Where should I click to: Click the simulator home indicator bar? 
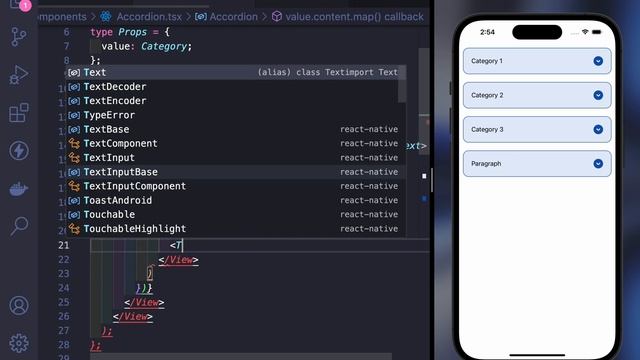(537, 355)
